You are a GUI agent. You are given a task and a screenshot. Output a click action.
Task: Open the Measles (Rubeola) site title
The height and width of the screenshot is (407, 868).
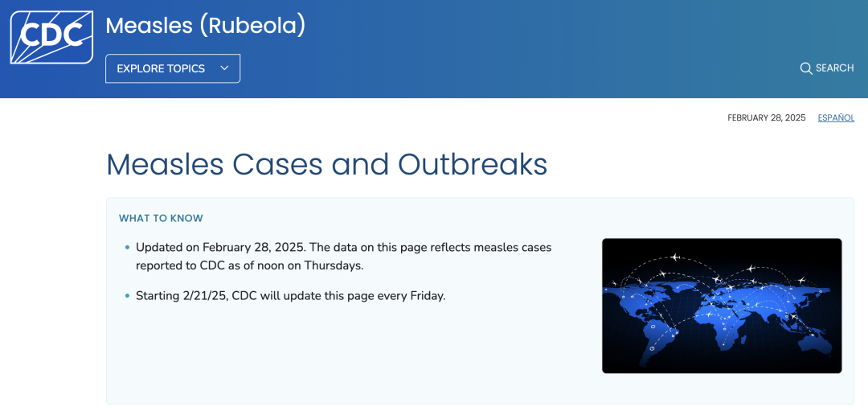tap(206, 26)
